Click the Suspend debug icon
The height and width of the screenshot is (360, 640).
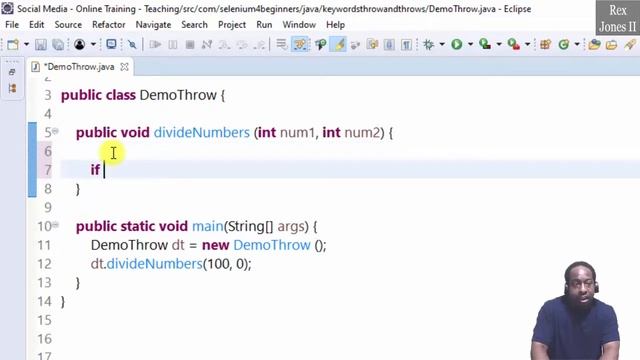[173, 44]
